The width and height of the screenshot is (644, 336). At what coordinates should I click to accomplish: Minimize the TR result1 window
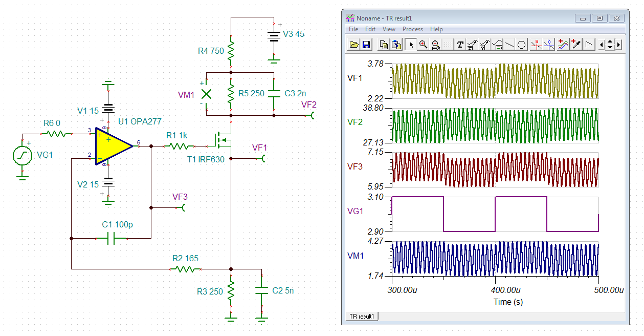(583, 18)
